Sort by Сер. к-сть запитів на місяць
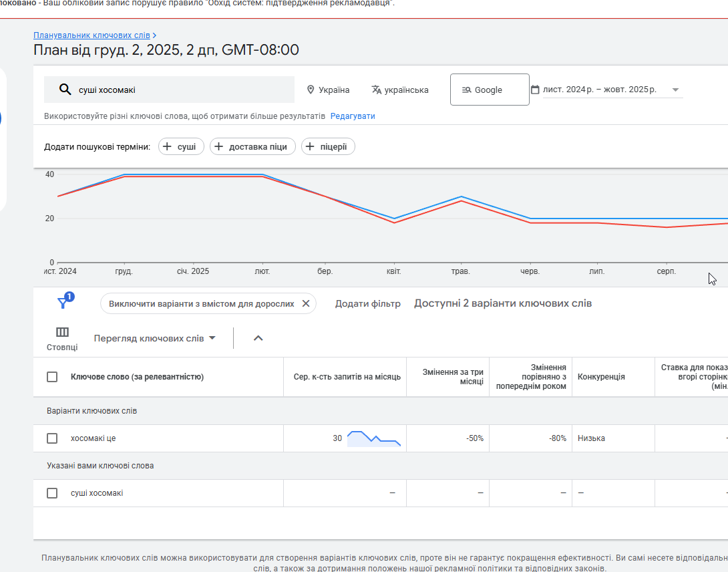Image resolution: width=728 pixels, height=572 pixels. click(x=347, y=377)
